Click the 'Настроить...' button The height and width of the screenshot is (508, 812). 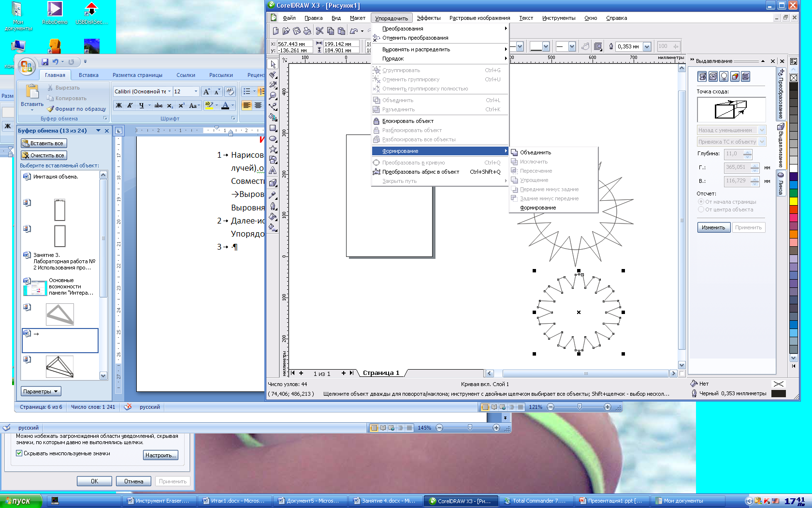click(161, 455)
